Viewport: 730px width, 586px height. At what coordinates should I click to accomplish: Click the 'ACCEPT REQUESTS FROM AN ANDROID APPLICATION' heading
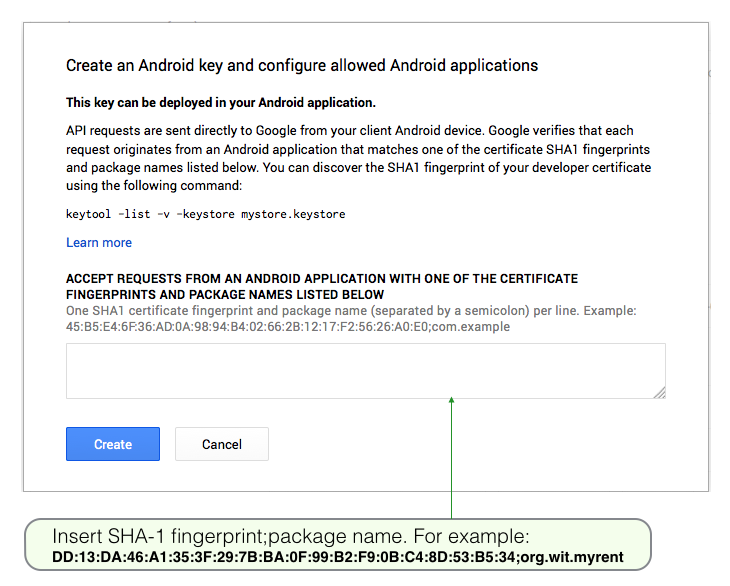[322, 286]
